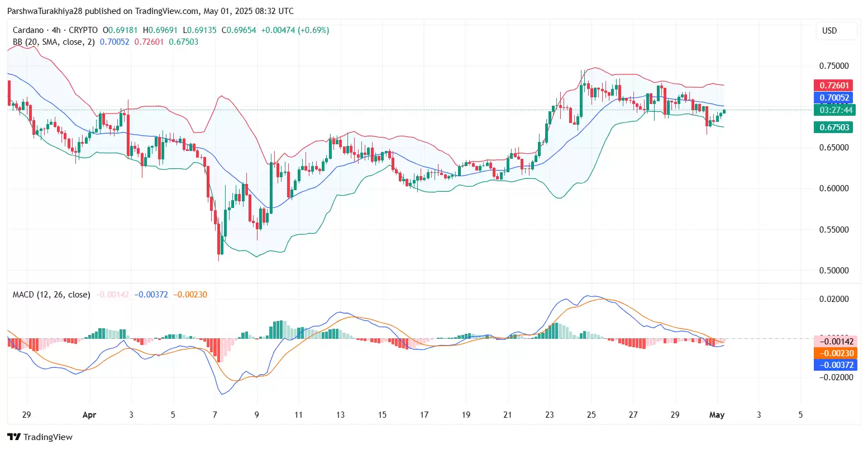Click the red upper band price tag 0.72601
Image resolution: width=868 pixels, height=449 pixels.
pyautogui.click(x=833, y=85)
